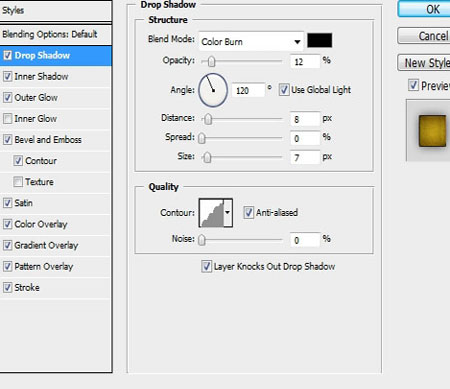Open Pattern Overlay settings
The width and height of the screenshot is (450, 389).
click(43, 266)
